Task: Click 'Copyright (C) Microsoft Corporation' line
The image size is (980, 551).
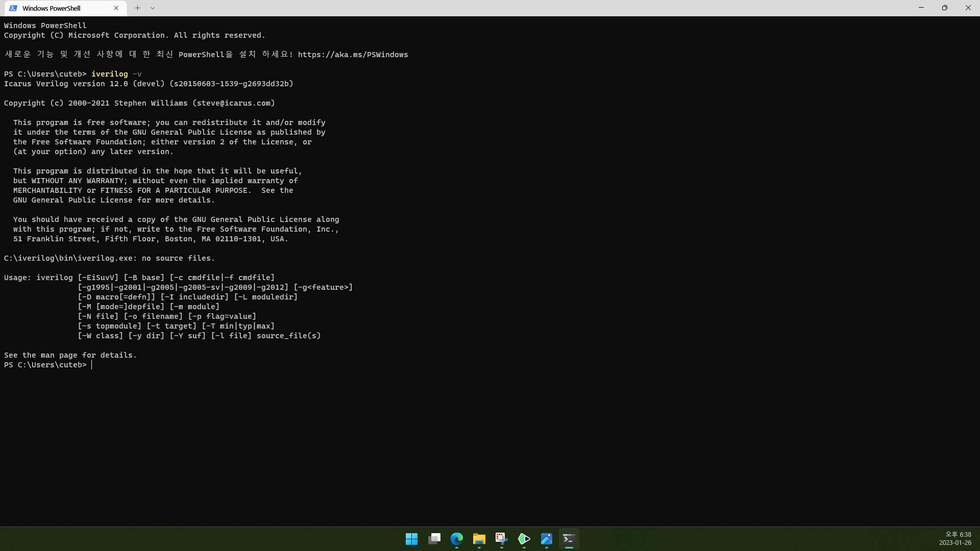Action: pos(135,35)
